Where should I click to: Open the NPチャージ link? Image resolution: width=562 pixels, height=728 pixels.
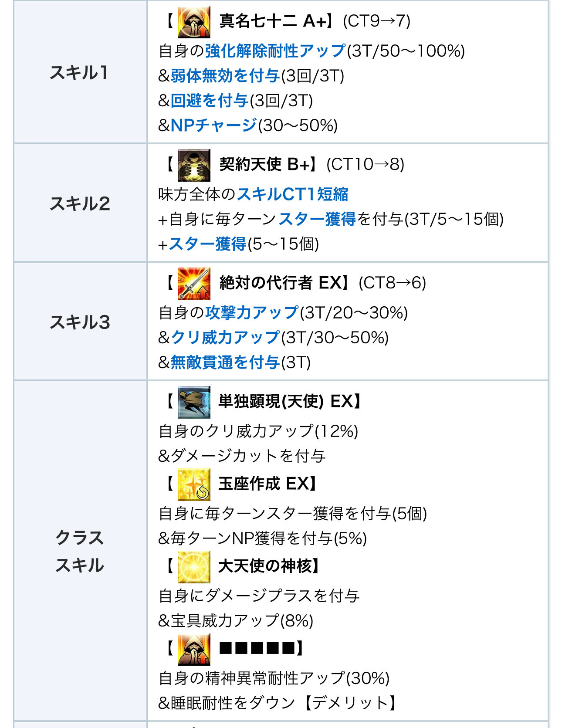pos(214,125)
